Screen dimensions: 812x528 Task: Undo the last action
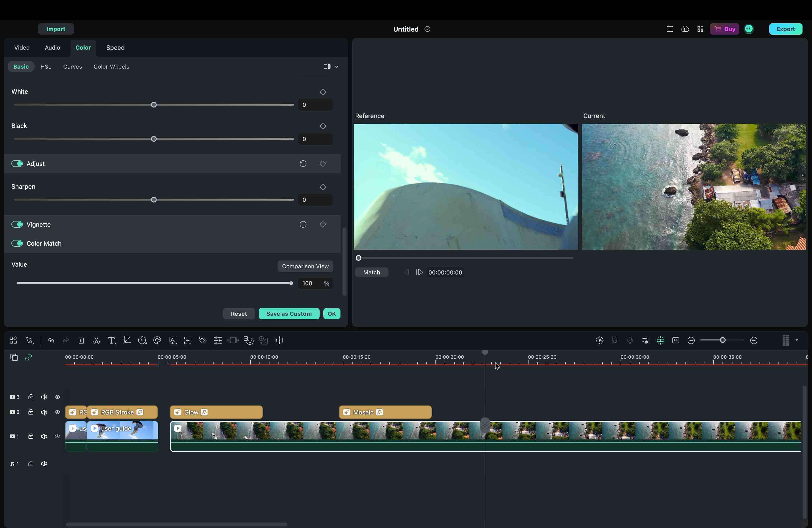[51, 340]
